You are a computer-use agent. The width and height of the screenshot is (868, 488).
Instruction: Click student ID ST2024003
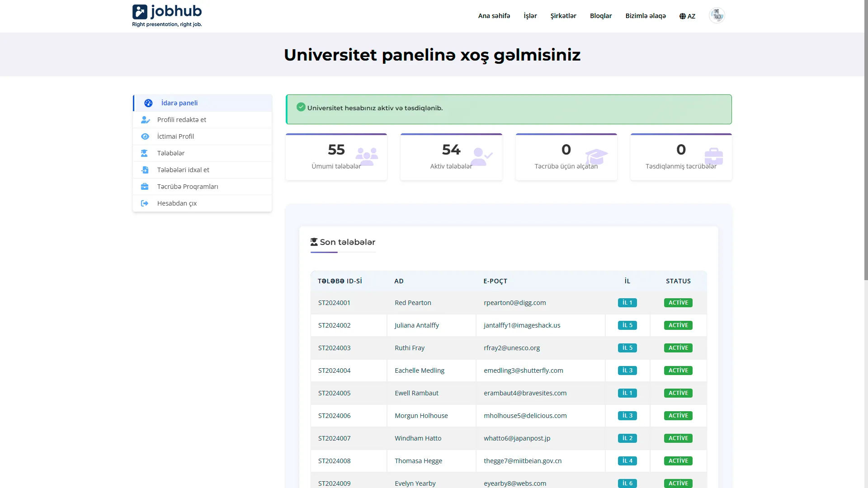(334, 348)
